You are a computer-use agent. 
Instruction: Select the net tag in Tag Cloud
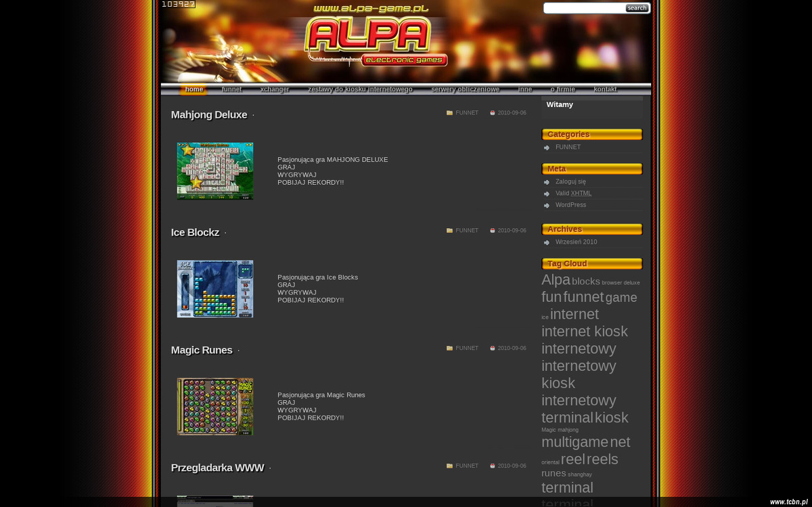coord(620,443)
